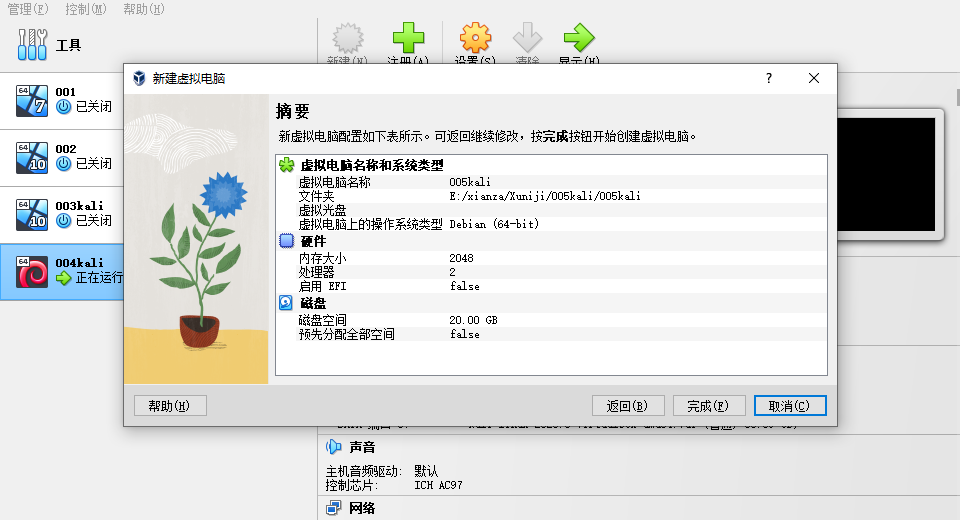
Task: Click the dialog question mark help button
Action: coord(769,78)
